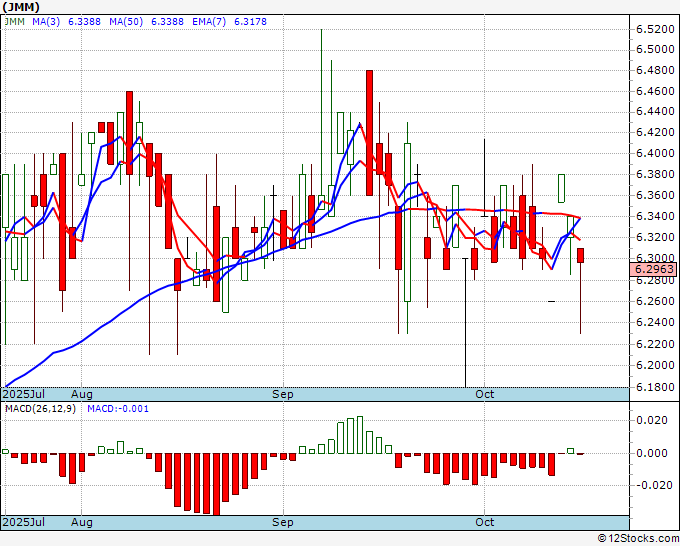Image resolution: width=680 pixels, height=546 pixels.
Task: Click the tall red candle topping at 6.4800
Action: [x=369, y=133]
